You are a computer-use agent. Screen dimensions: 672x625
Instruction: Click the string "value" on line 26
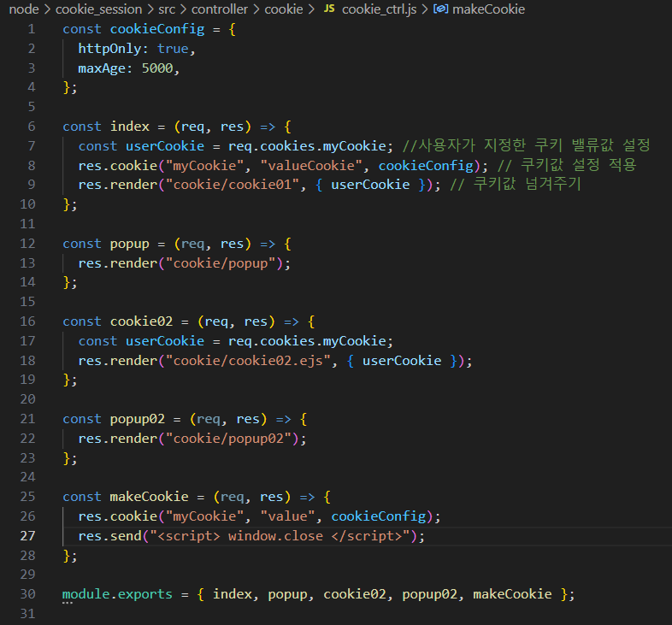287,516
